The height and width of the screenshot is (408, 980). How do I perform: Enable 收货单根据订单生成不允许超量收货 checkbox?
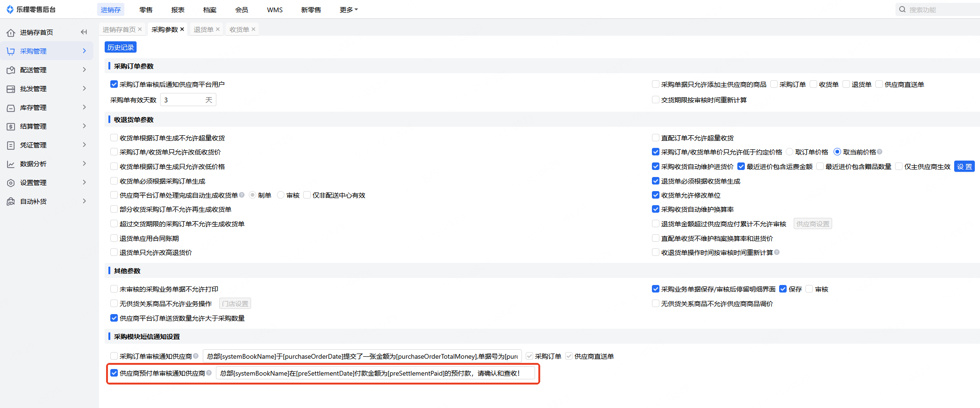coord(114,138)
